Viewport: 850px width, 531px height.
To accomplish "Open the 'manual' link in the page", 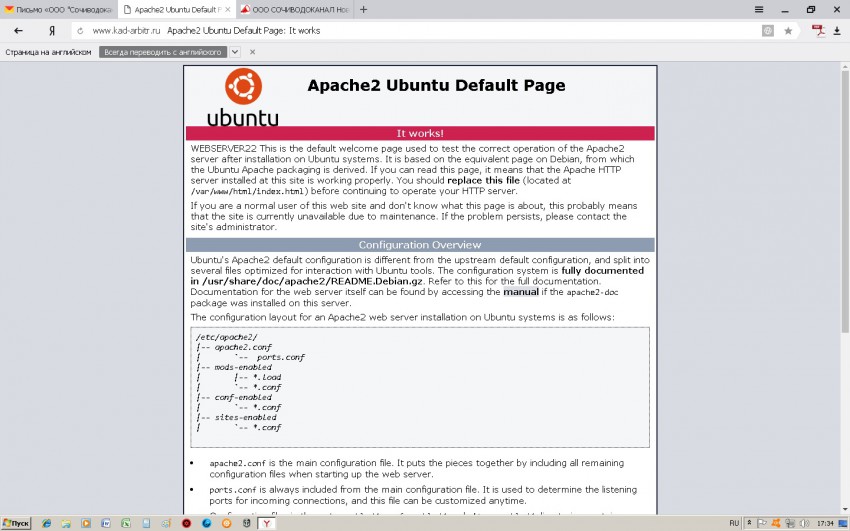I will pyautogui.click(x=520, y=292).
